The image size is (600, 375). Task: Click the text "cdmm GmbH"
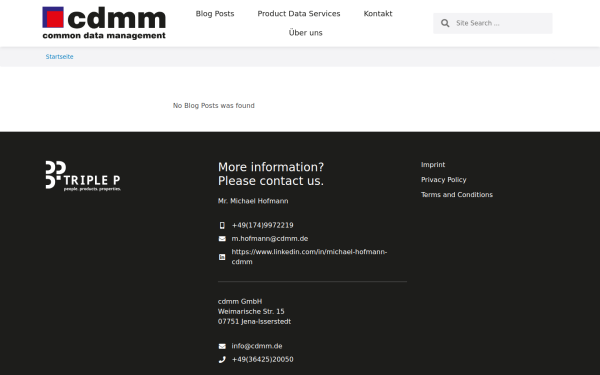pos(240,302)
